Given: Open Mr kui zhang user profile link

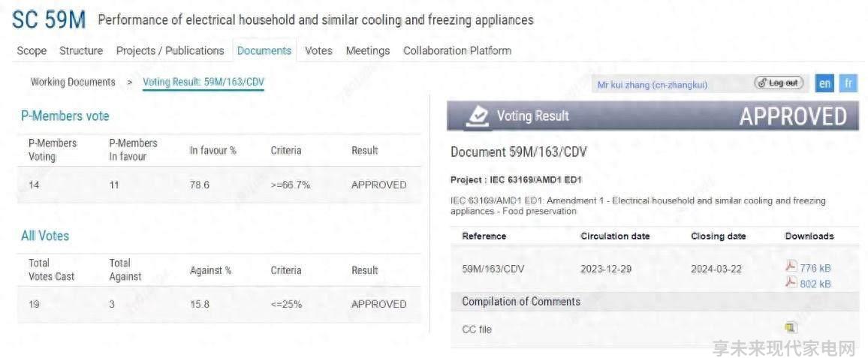Looking at the screenshot, I should coord(653,86).
